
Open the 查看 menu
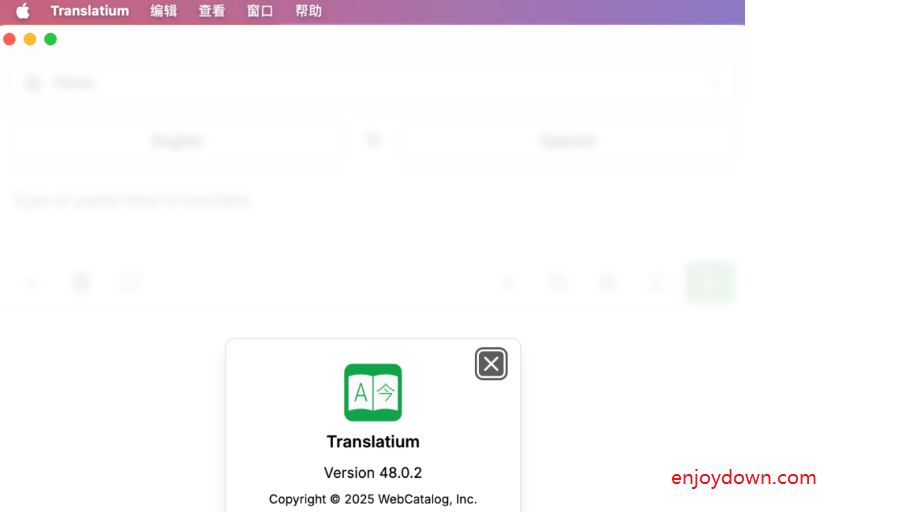(212, 11)
